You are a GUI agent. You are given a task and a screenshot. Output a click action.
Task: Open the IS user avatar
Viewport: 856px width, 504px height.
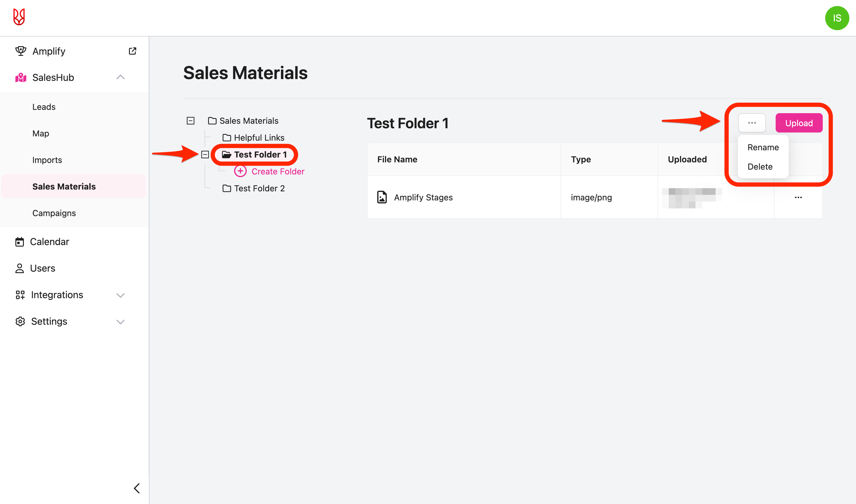(837, 18)
